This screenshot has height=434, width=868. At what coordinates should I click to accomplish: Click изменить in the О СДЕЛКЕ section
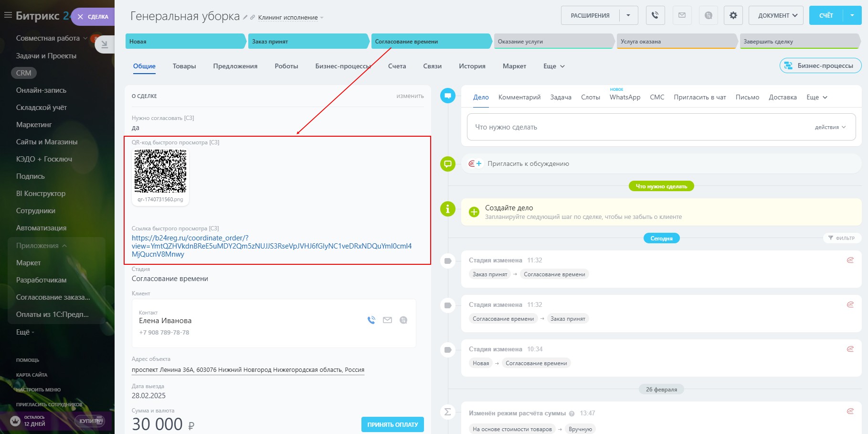coord(410,96)
